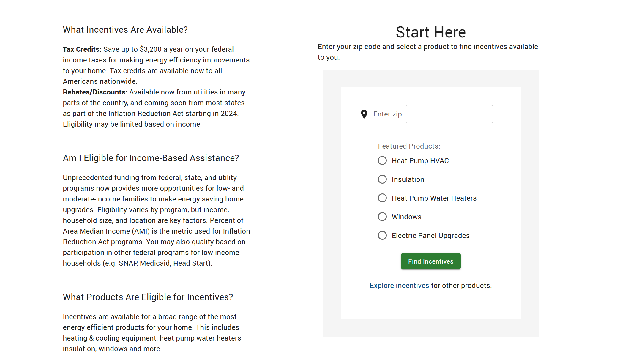Select the Heat Pump HVAC option
This screenshot has height=364, width=620.
(x=382, y=161)
